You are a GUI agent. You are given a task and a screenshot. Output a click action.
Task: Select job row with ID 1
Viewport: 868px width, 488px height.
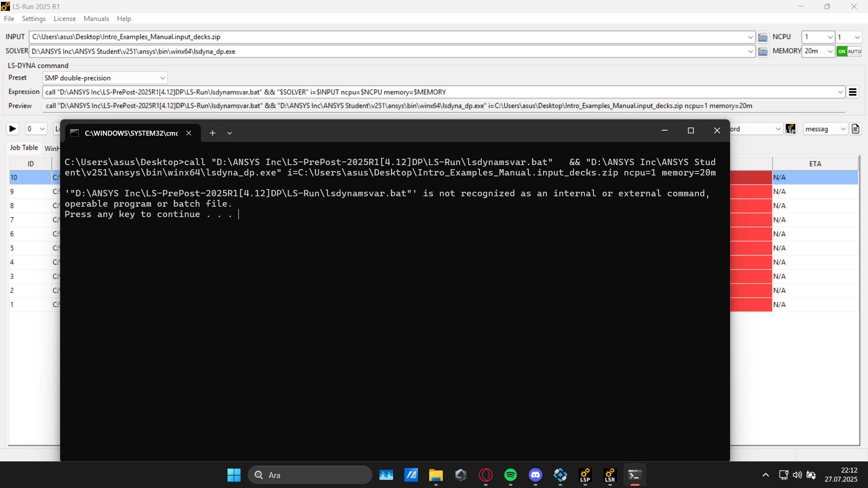30,304
